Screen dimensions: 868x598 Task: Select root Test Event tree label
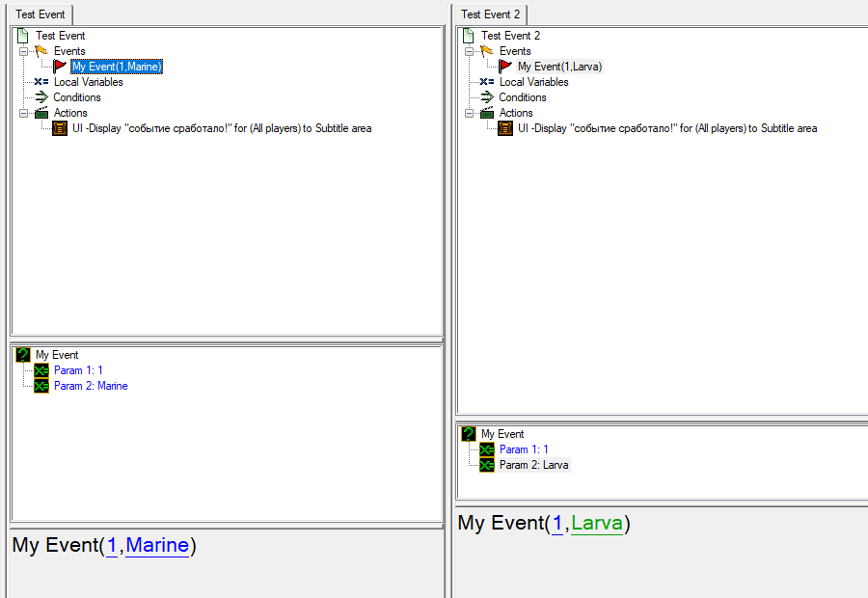tap(61, 36)
